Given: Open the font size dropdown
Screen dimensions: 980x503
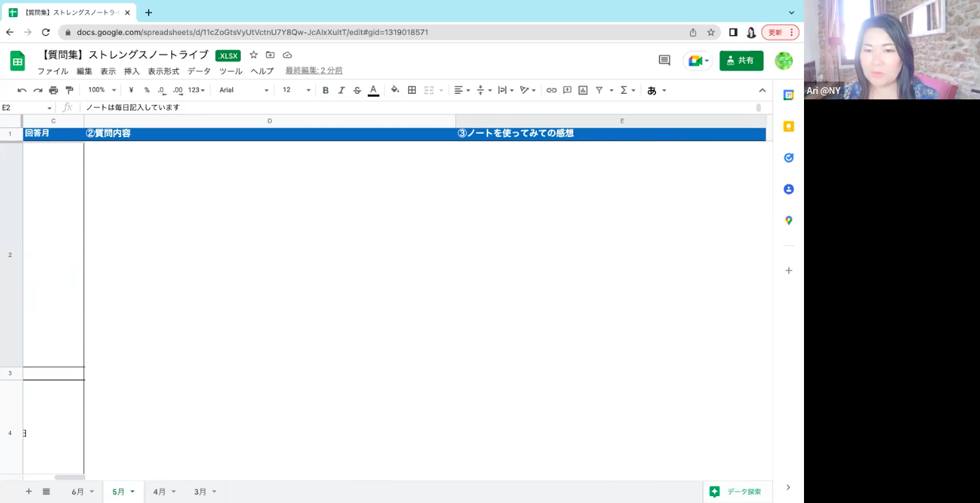Looking at the screenshot, I should click(297, 90).
